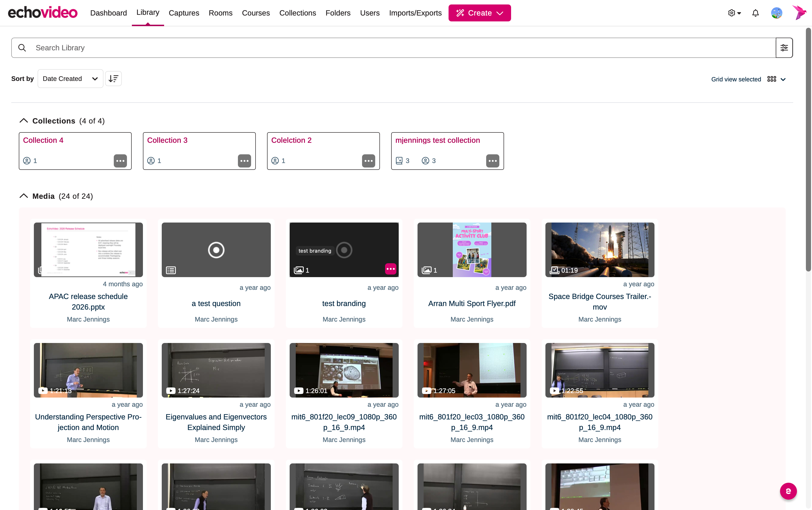Click the Grid view selected label
812x510 pixels.
(x=736, y=79)
